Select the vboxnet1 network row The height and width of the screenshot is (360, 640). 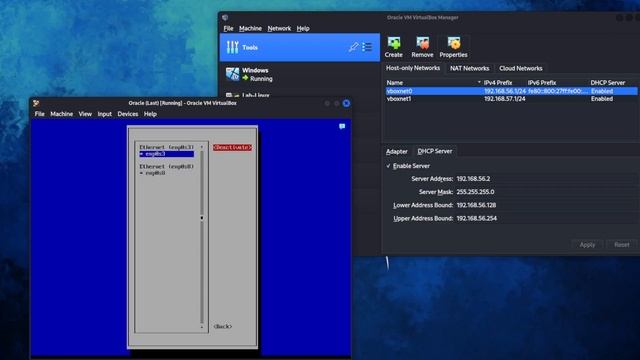511,99
